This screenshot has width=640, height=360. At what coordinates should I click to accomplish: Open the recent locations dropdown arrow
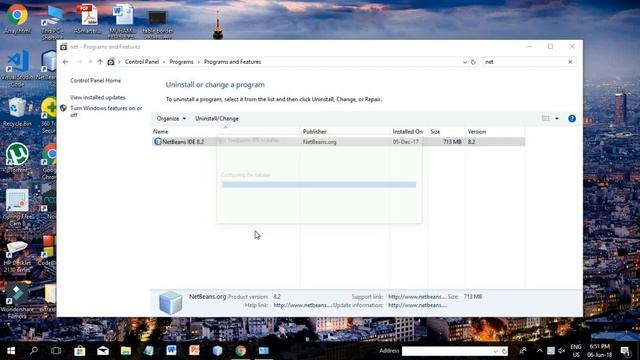point(90,62)
